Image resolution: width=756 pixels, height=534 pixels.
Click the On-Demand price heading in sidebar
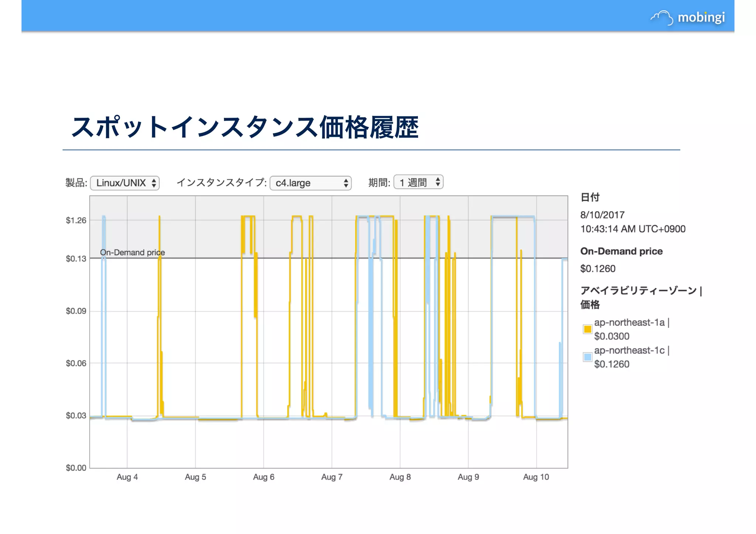coord(621,251)
